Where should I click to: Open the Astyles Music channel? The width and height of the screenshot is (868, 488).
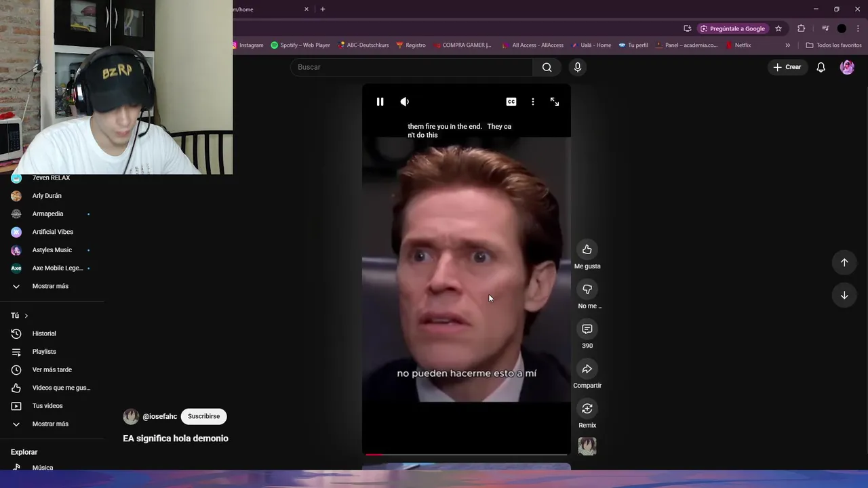pos(52,250)
